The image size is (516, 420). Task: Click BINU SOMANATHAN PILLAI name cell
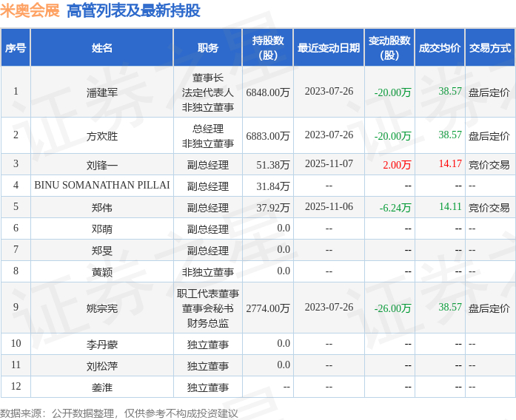click(x=101, y=186)
